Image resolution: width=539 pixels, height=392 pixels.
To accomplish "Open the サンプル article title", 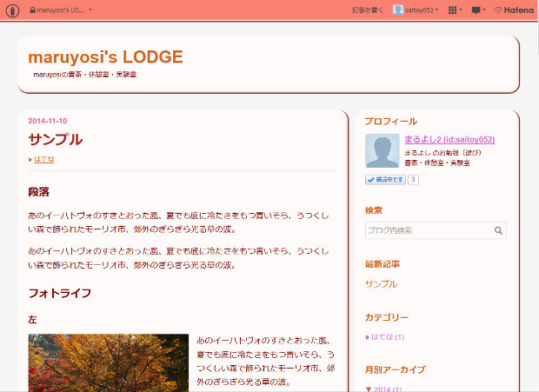I will point(56,139).
